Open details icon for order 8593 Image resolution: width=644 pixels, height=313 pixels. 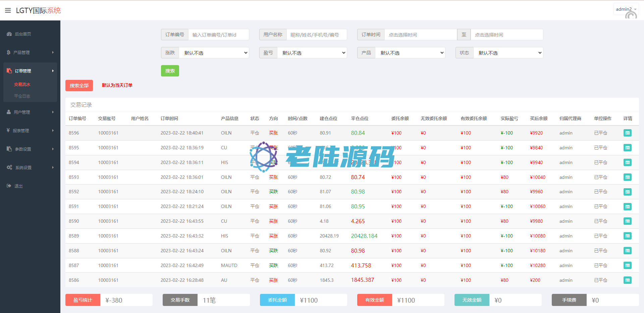click(x=627, y=177)
